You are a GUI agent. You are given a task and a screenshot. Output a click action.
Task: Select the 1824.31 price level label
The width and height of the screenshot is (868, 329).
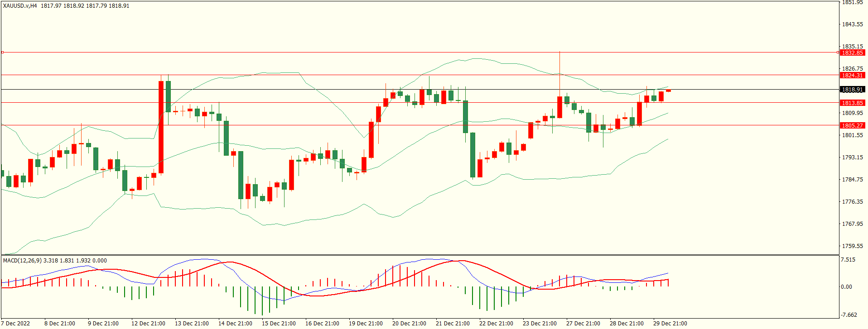(x=852, y=76)
